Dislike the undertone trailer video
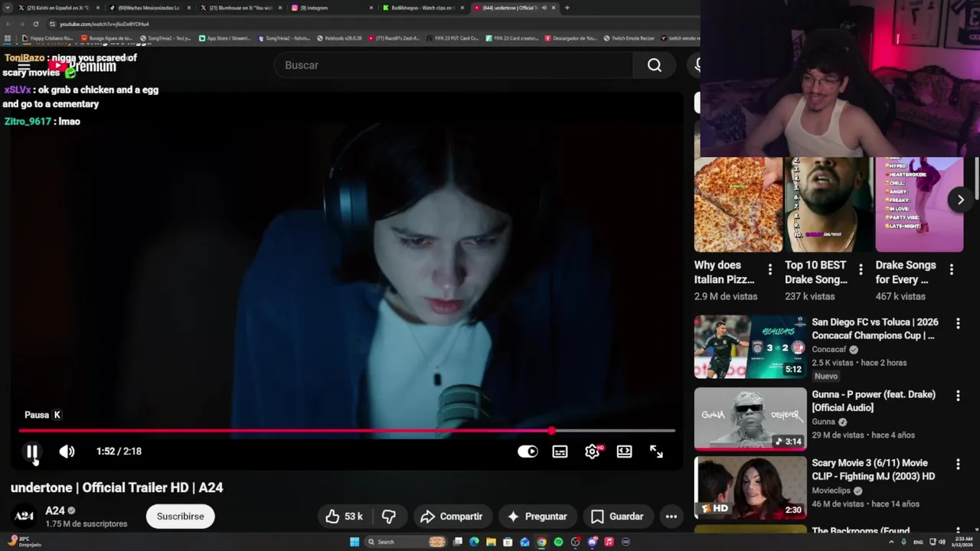The height and width of the screenshot is (551, 980). click(x=389, y=517)
